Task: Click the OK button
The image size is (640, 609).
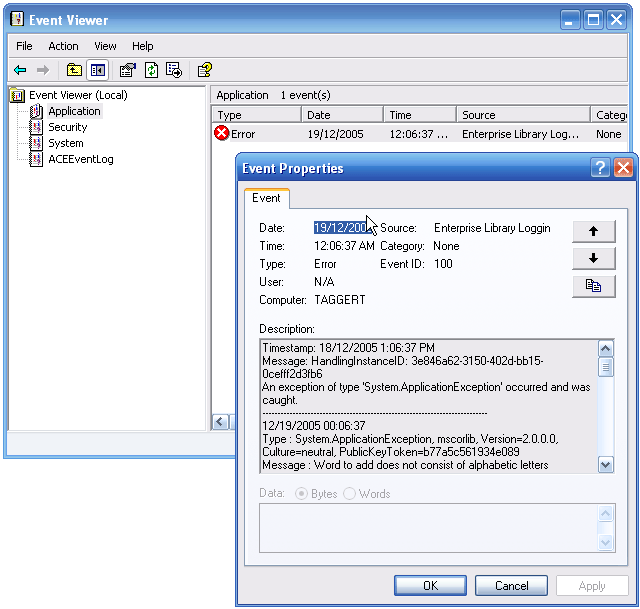Action: 430,586
